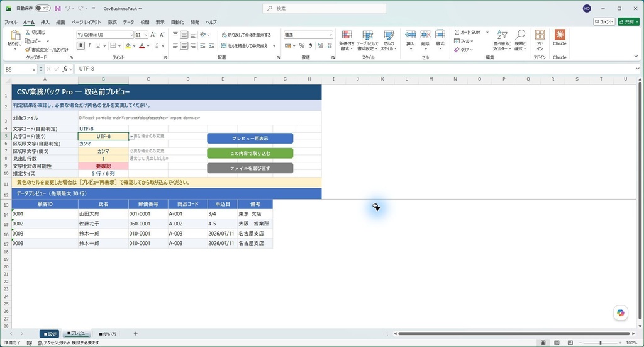Viewport: 644px width, 347px height.
Task: Click the Font Color red swatch
Action: (142, 45)
